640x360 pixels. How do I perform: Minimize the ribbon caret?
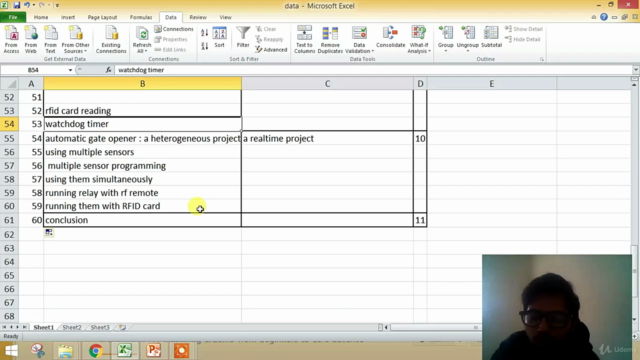pos(593,17)
